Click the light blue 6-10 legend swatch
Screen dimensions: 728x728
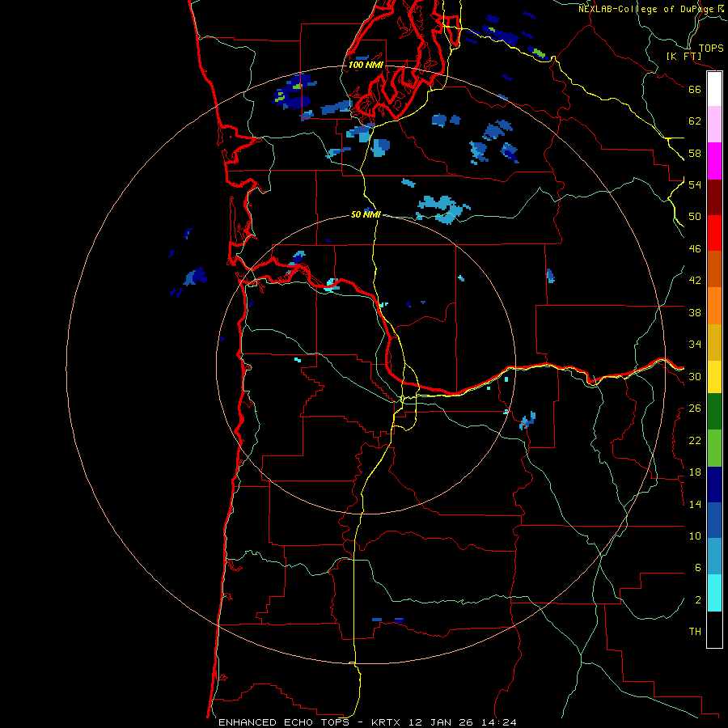pyautogui.click(x=714, y=557)
